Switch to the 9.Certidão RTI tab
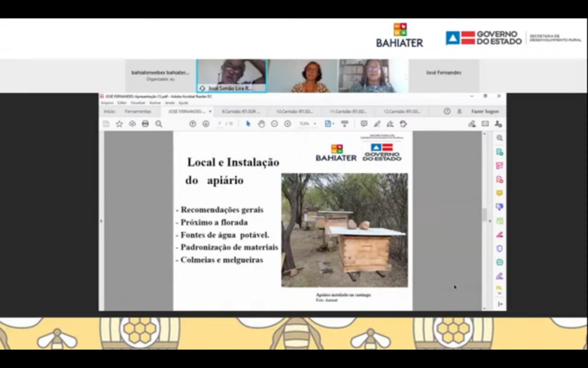Image resolution: width=588 pixels, height=368 pixels. pyautogui.click(x=241, y=111)
